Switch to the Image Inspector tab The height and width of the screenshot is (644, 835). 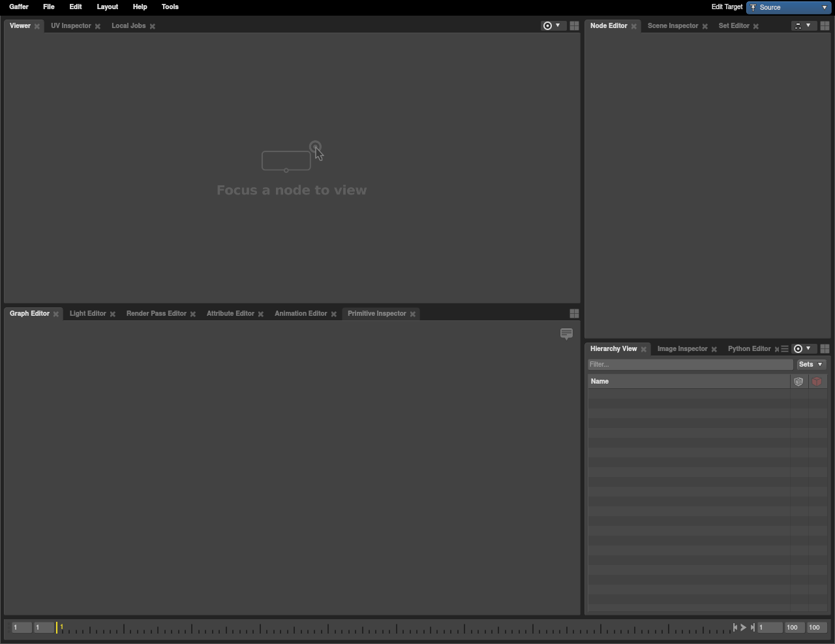point(682,348)
